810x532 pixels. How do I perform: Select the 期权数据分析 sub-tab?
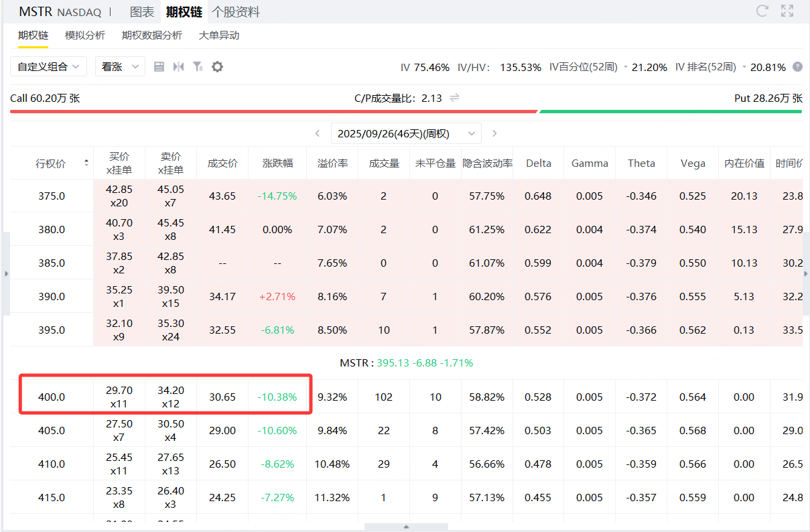(x=152, y=36)
